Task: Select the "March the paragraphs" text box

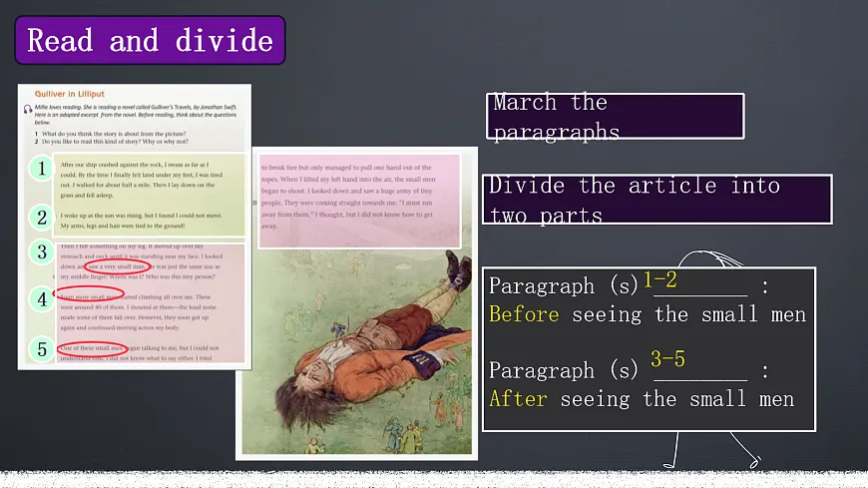Action: [617, 117]
